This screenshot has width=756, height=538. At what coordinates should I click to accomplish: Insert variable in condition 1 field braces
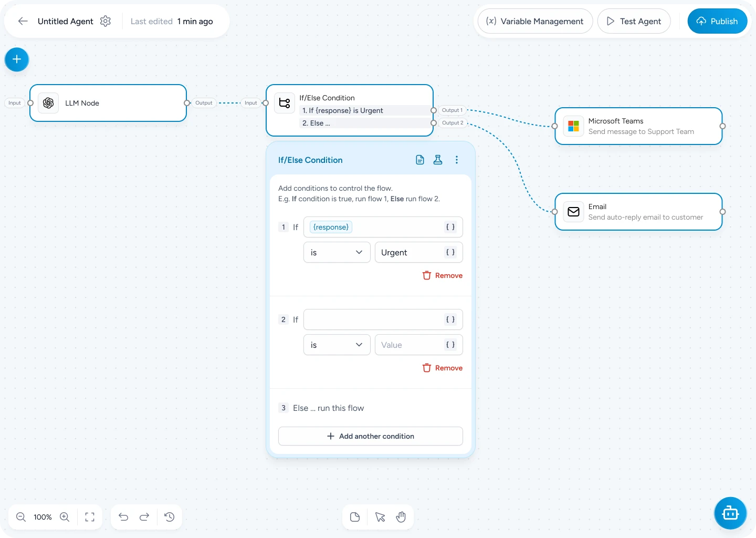(x=450, y=227)
